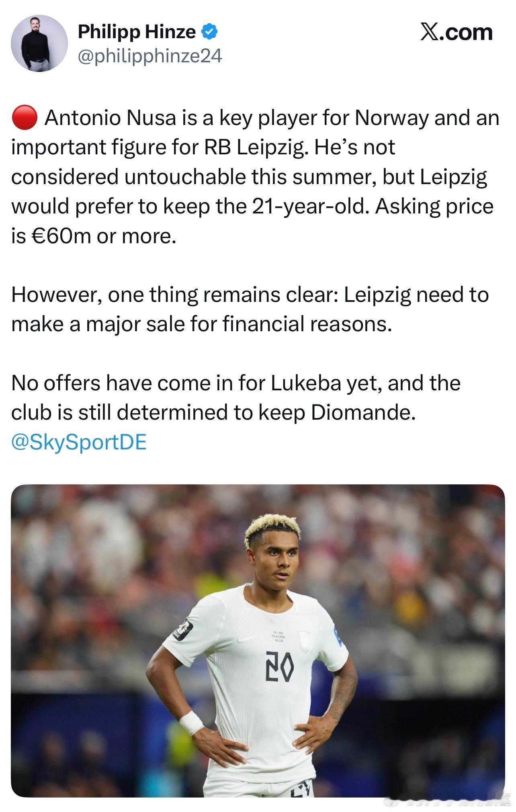Click the Nike swoosh on the jersey
This screenshot has width=516, height=812.
click(247, 638)
